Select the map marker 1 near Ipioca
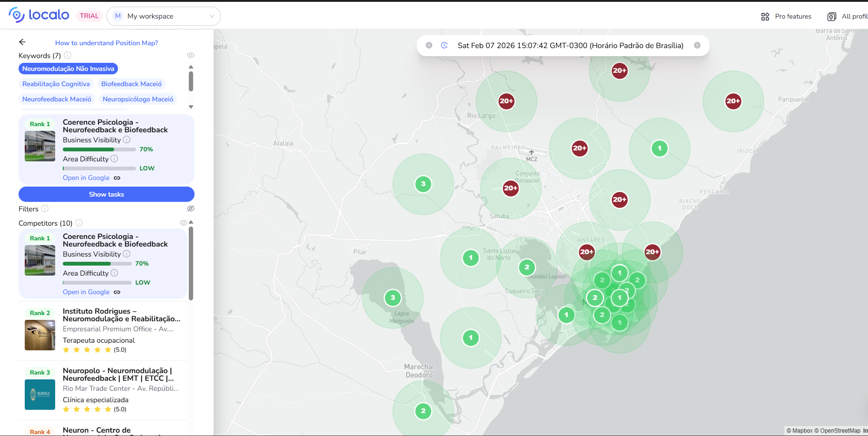Screen dimensions: 868x436 659,148
